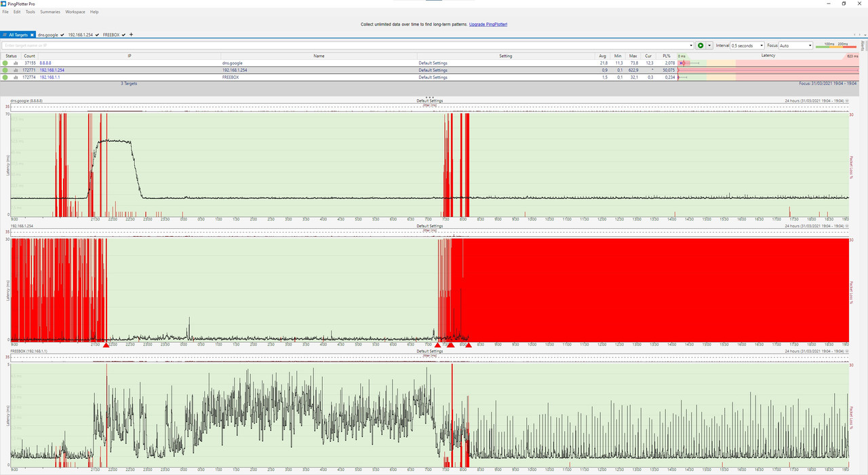Image resolution: width=868 pixels, height=475 pixels.
Task: Click Default Settings above the FREEBOX graph
Action: click(x=430, y=351)
